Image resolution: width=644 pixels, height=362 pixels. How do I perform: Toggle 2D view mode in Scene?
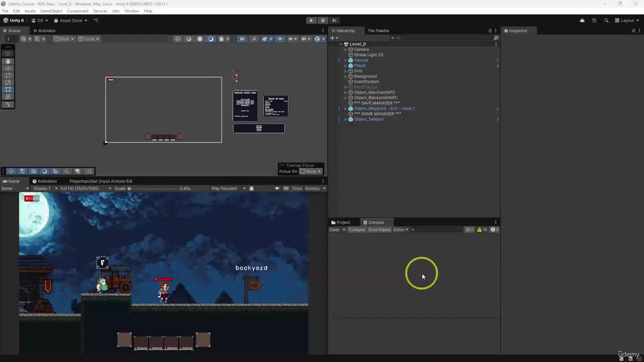[242, 39]
